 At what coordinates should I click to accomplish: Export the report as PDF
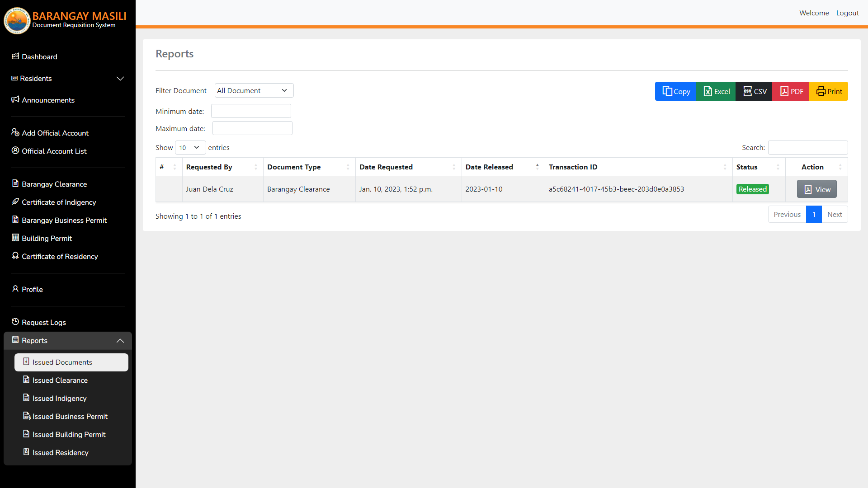[x=791, y=91]
